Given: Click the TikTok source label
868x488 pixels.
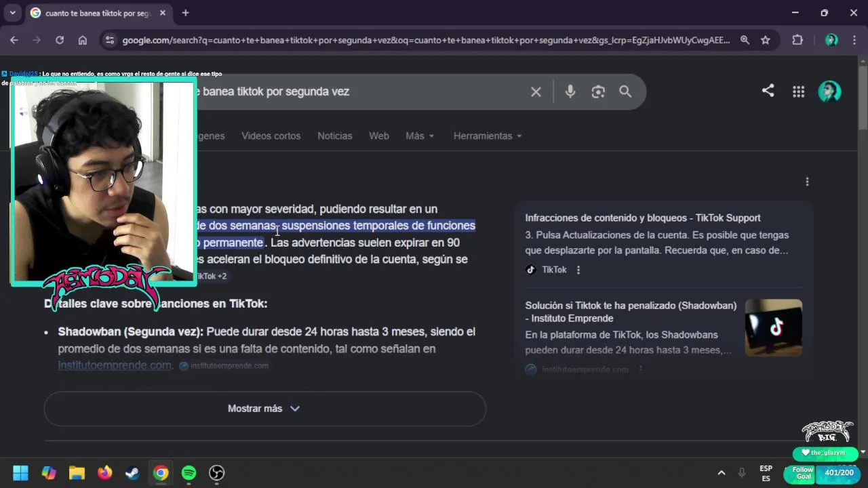Looking at the screenshot, I should [x=554, y=270].
